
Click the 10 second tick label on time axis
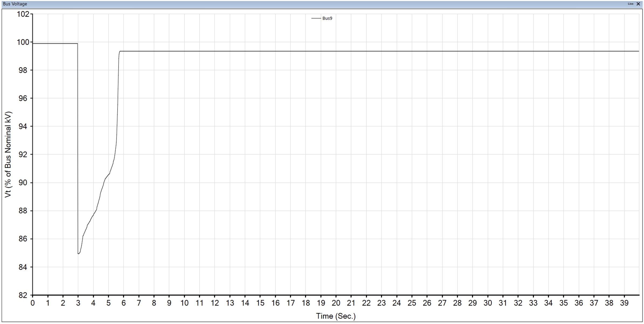(x=184, y=303)
